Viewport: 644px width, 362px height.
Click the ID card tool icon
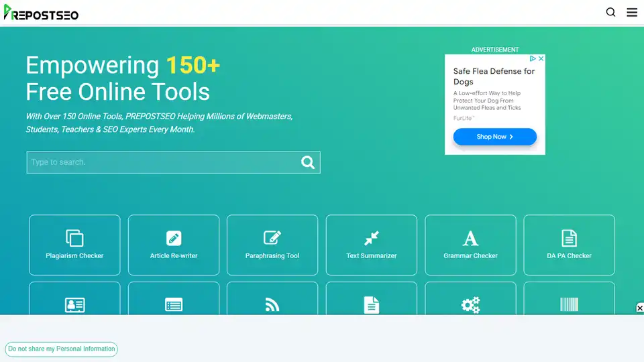tap(74, 305)
